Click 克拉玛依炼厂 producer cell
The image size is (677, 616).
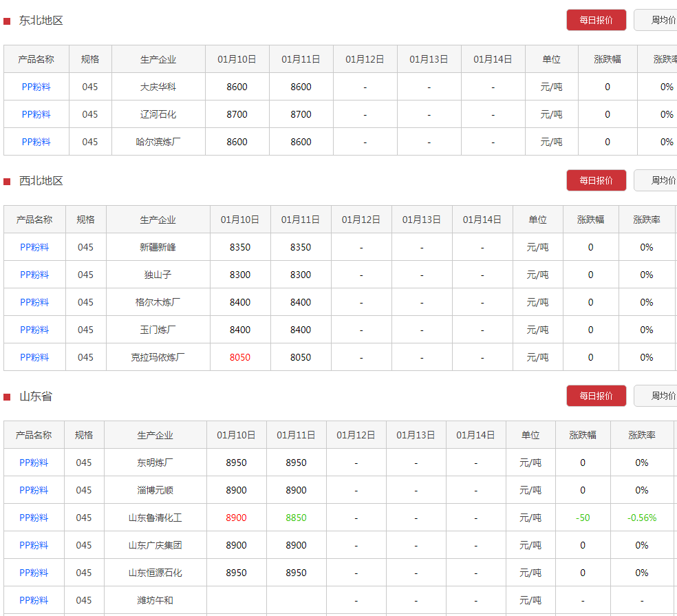[x=158, y=357]
